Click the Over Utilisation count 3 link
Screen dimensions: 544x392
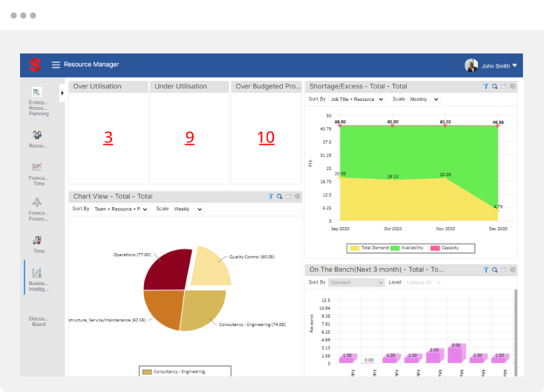[x=108, y=137]
